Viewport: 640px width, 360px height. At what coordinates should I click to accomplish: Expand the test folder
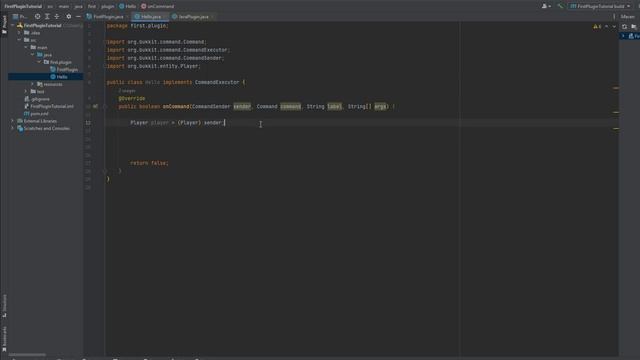click(x=26, y=91)
